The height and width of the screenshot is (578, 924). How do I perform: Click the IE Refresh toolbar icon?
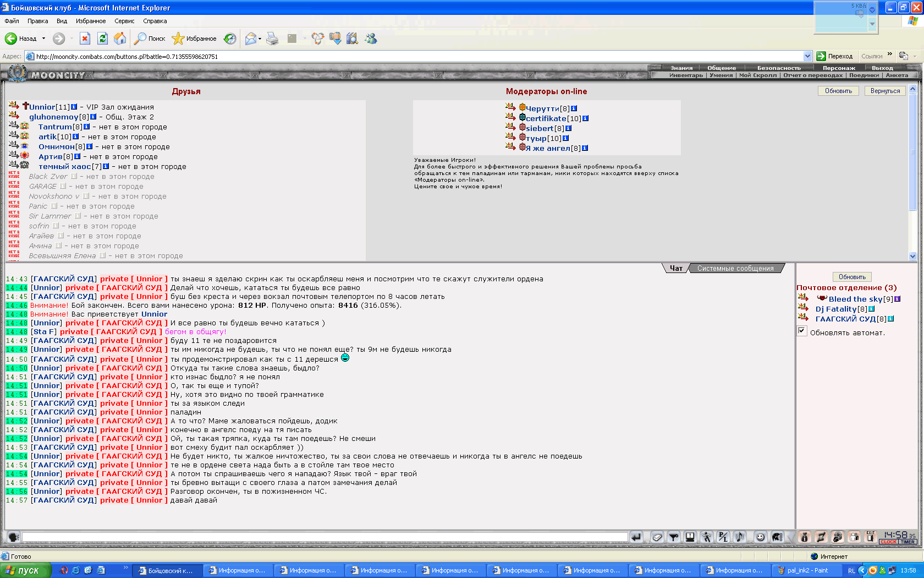pyautogui.click(x=102, y=39)
